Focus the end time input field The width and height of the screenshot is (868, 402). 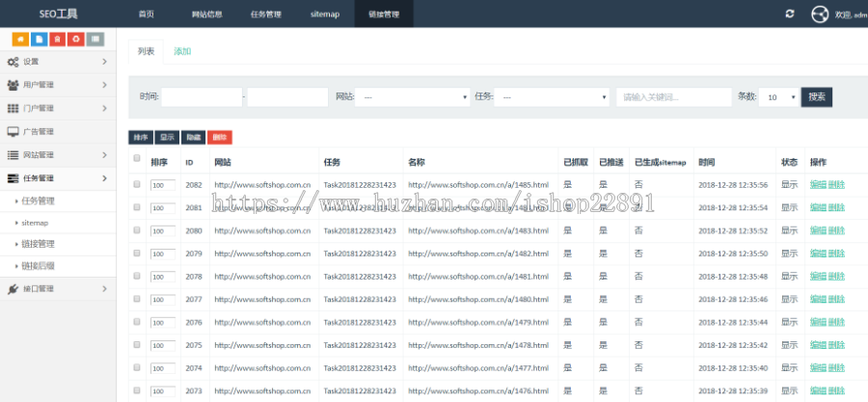pyautogui.click(x=287, y=97)
